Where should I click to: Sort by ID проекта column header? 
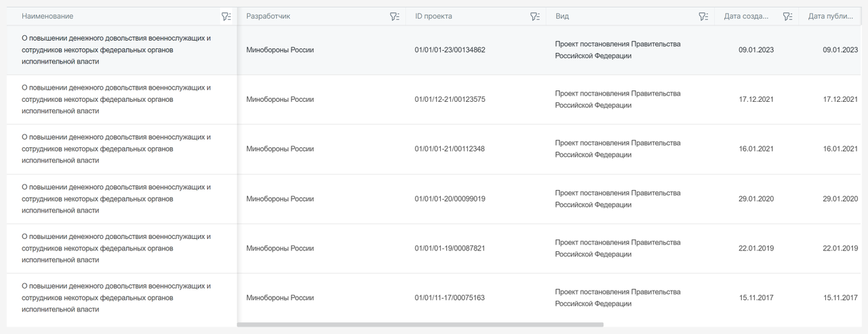tap(433, 16)
